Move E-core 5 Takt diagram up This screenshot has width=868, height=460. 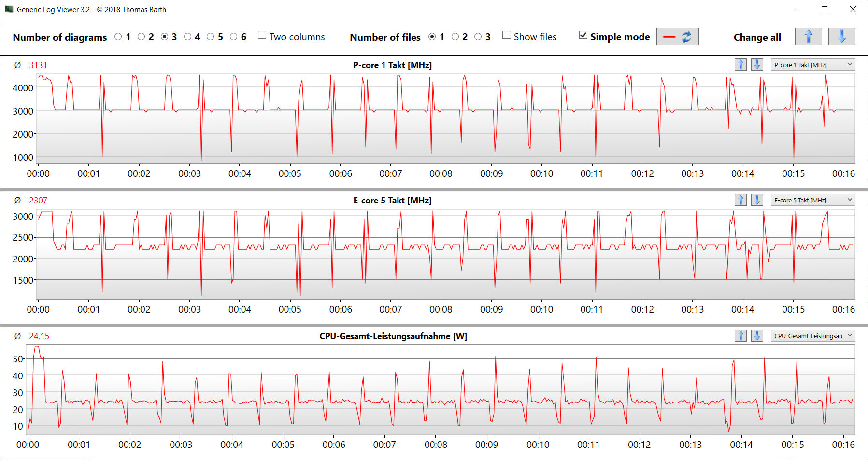[740, 200]
